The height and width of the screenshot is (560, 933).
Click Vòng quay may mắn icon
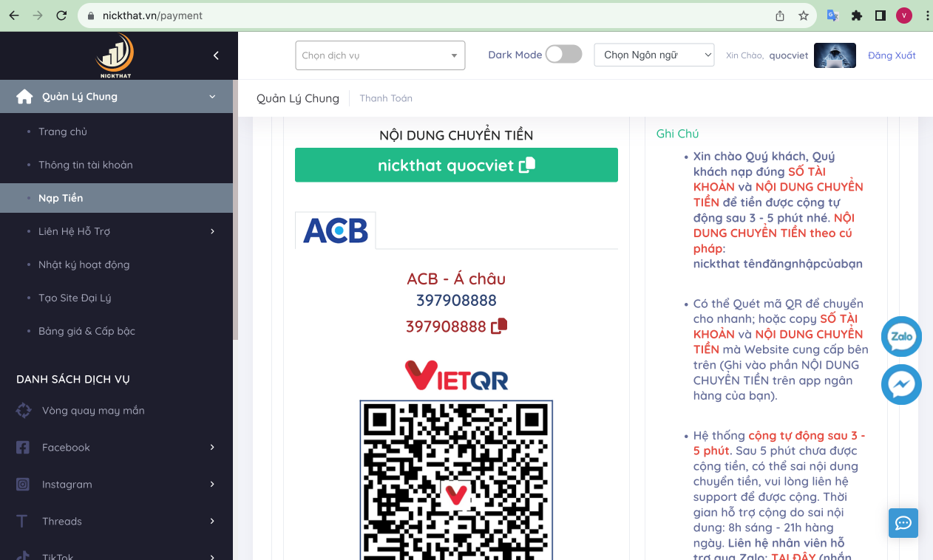click(24, 411)
